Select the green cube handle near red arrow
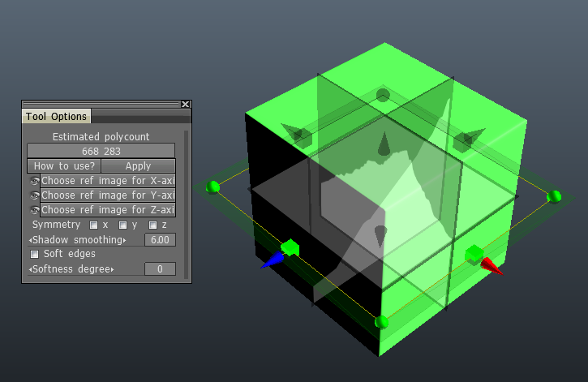The image size is (588, 382). 474,253
